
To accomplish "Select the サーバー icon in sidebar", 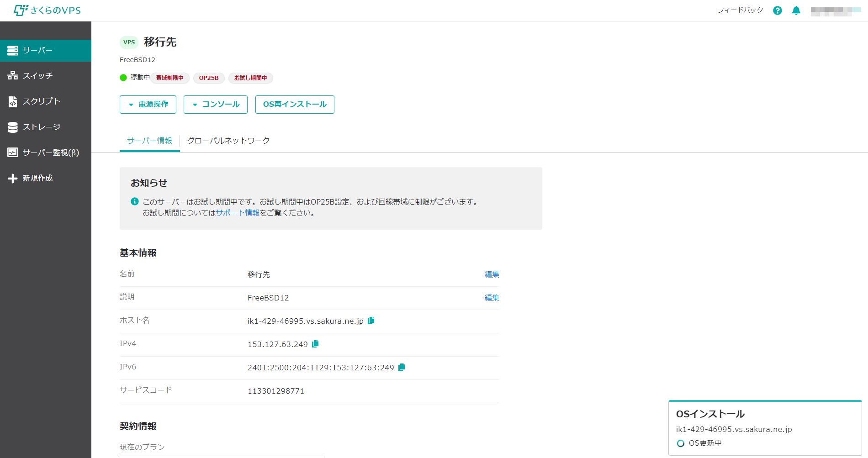I will coord(12,51).
